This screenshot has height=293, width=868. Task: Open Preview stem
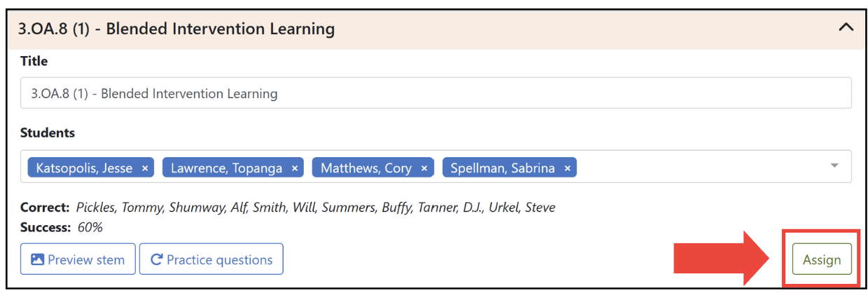pos(77,259)
